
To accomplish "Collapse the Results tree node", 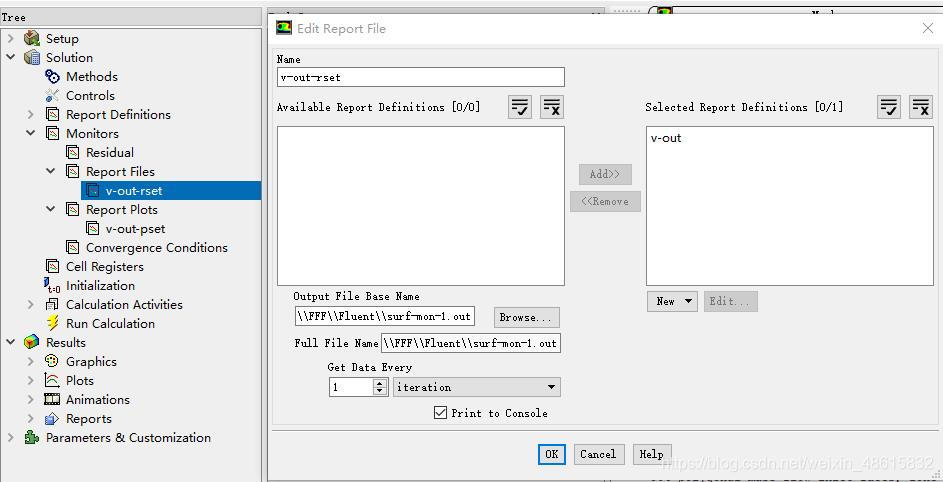I will 10,342.
